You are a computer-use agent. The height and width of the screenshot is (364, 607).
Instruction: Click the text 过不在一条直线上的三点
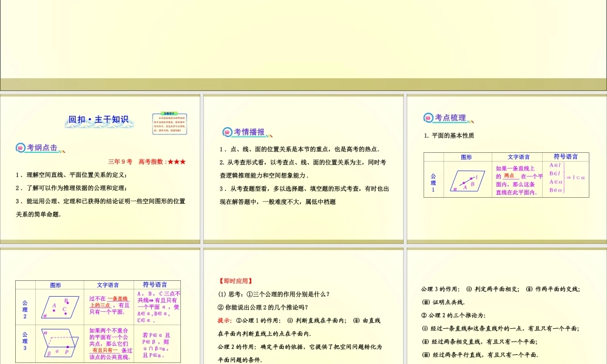coord(109,305)
